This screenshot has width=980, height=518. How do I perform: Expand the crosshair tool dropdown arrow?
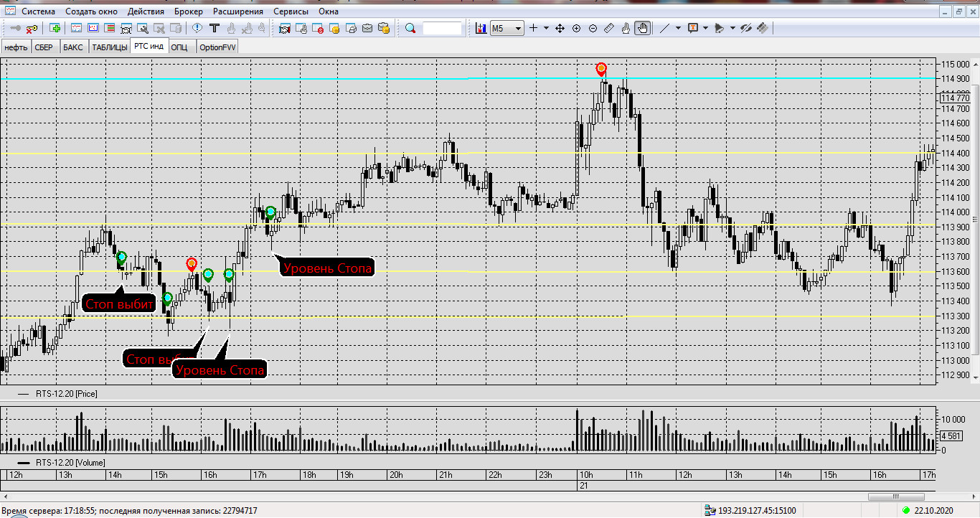point(546,29)
